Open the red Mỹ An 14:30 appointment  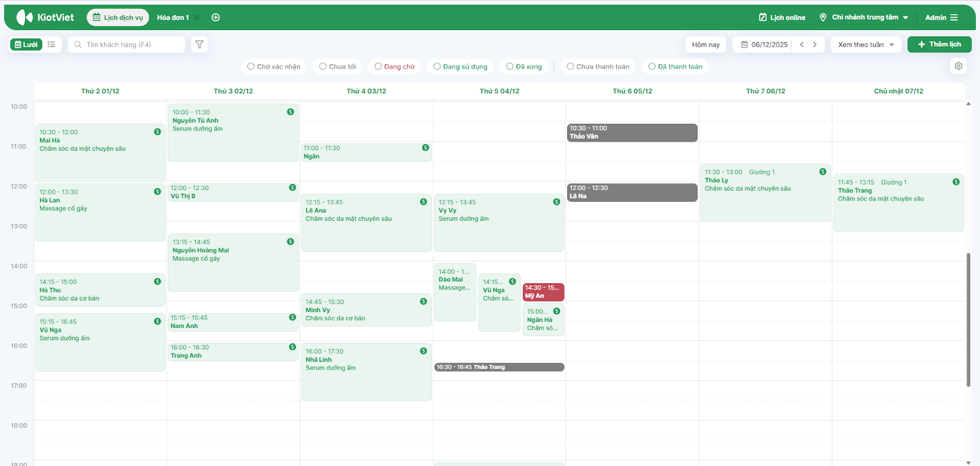click(x=543, y=292)
